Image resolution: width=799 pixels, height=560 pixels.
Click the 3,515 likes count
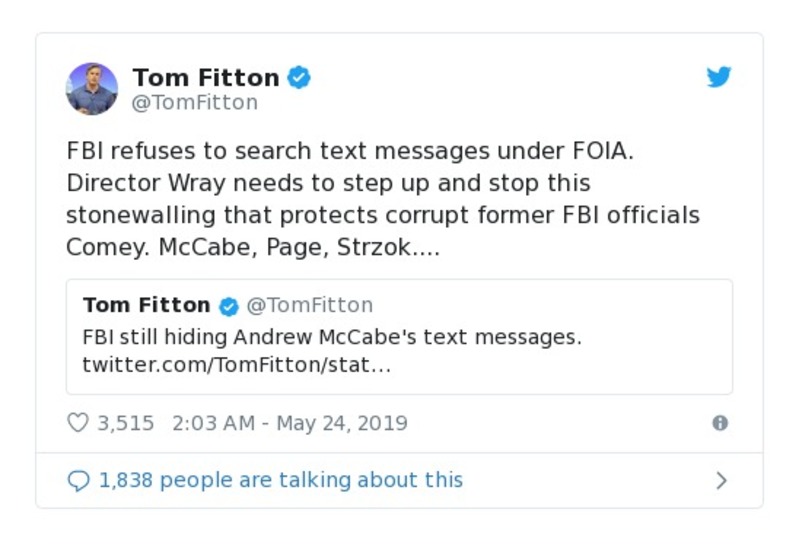pyautogui.click(x=125, y=423)
